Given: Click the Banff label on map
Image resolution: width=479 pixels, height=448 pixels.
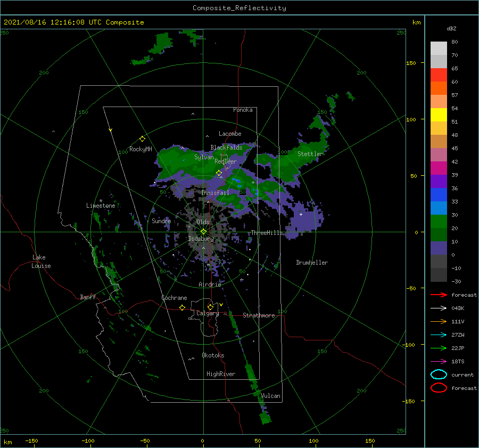Looking at the screenshot, I should (x=88, y=297).
